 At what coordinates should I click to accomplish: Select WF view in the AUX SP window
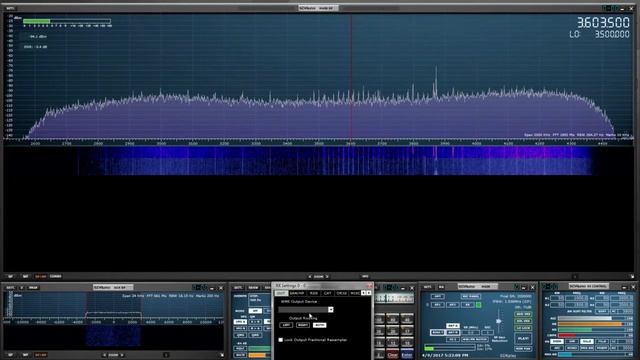click(25, 355)
